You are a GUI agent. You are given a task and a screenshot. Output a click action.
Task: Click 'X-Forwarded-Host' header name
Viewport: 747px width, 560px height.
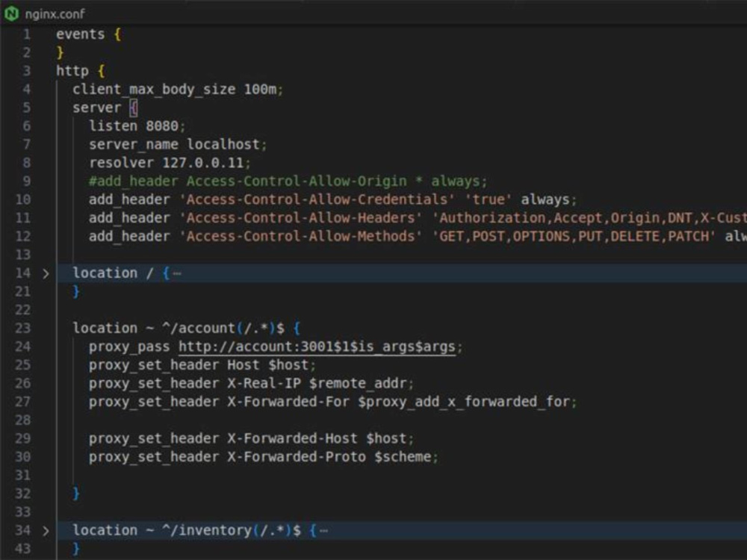(x=292, y=438)
